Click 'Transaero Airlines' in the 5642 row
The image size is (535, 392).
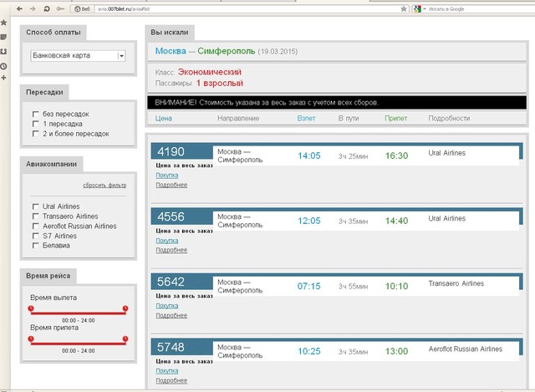click(456, 283)
